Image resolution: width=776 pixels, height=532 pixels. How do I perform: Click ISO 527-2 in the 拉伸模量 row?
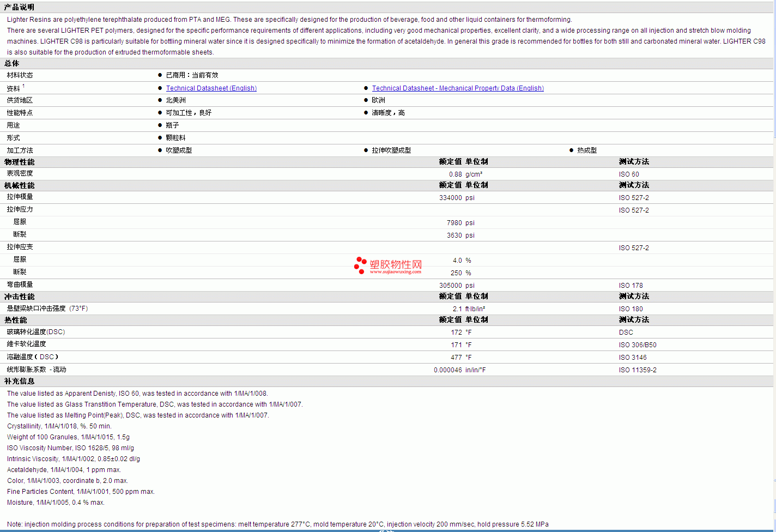634,198
